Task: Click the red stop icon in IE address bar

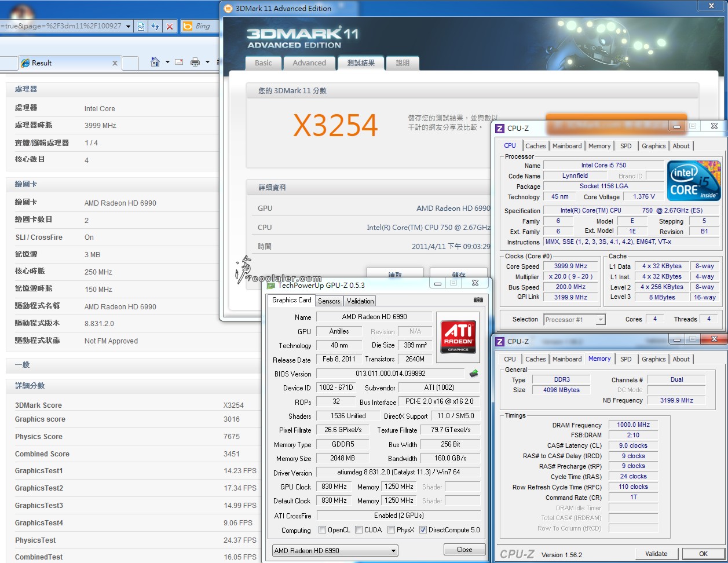Action: [170, 26]
